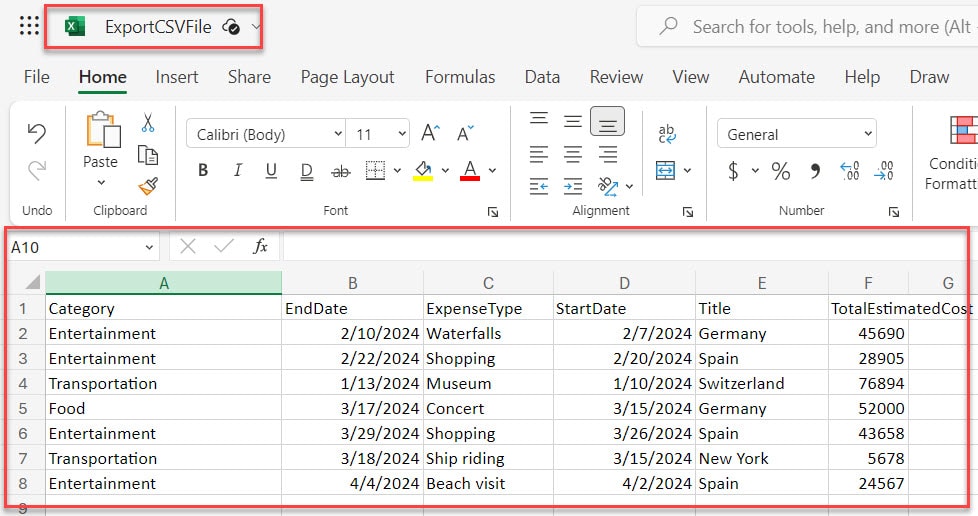Viewport: 978px width, 516px height.
Task: Apply yellow fill color
Action: [x=423, y=170]
